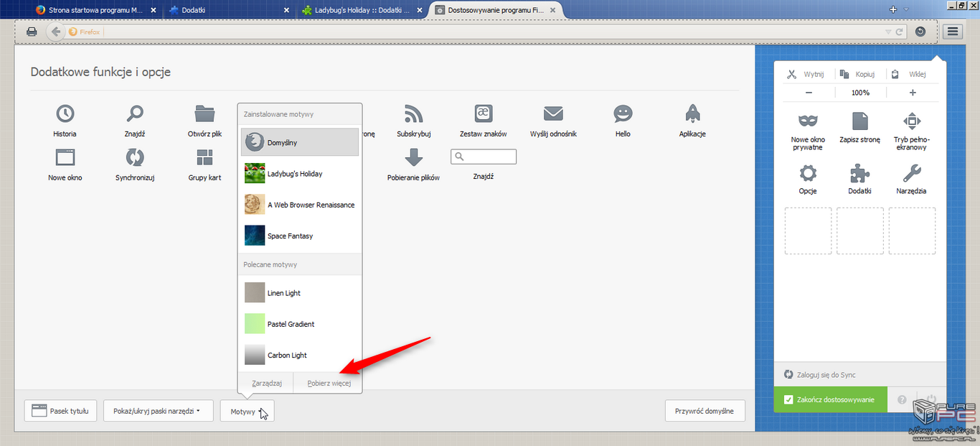The height and width of the screenshot is (446, 980).
Task: Open Dodatki puzzle icon in menu panel
Action: tap(859, 173)
